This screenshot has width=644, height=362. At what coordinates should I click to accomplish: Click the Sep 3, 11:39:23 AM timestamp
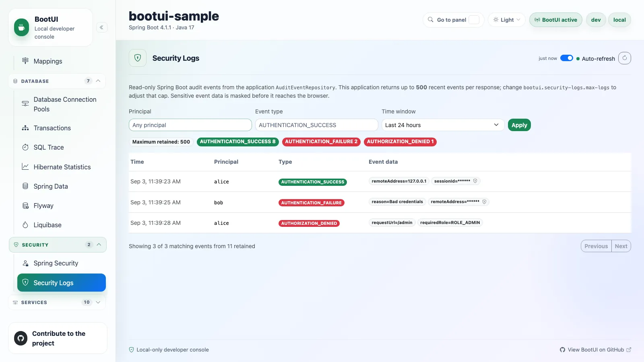pos(155,181)
